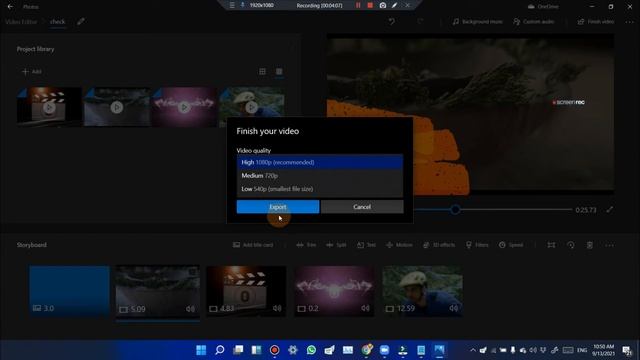Viewport: 640px width, 360px height.
Task: Open OneDrive in the title bar
Action: (543, 7)
